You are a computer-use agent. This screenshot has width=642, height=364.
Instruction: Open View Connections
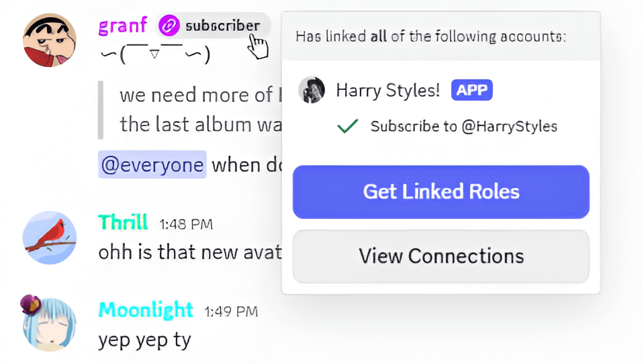coord(441,256)
